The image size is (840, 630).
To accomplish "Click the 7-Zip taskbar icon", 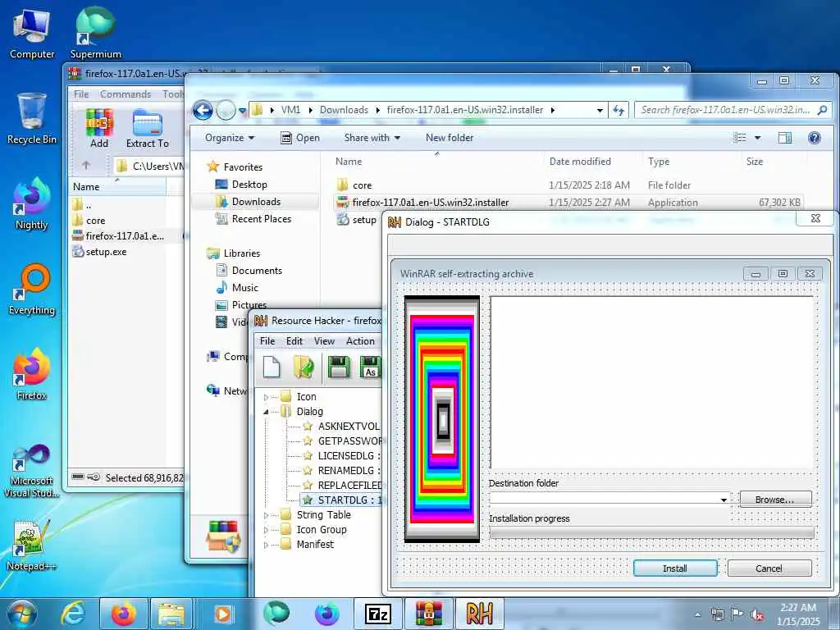I will 377,614.
